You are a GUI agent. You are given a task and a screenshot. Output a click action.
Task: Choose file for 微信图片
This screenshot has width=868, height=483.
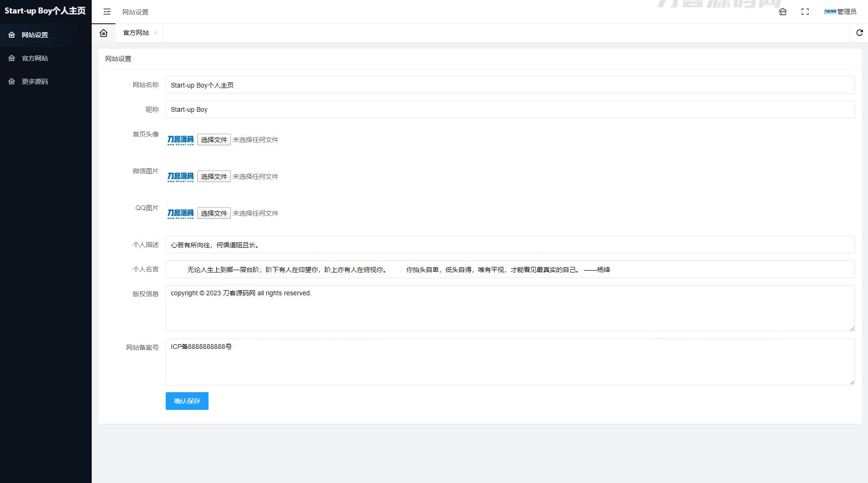pos(214,177)
